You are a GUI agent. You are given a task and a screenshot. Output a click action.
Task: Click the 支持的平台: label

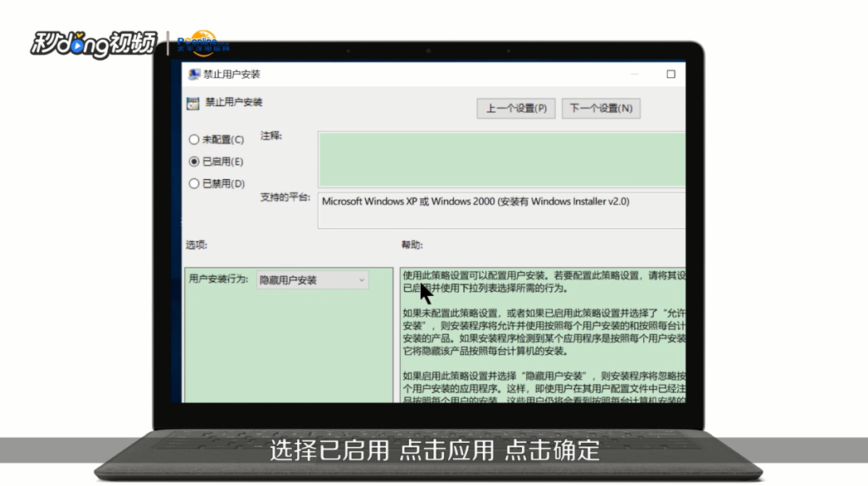[285, 197]
